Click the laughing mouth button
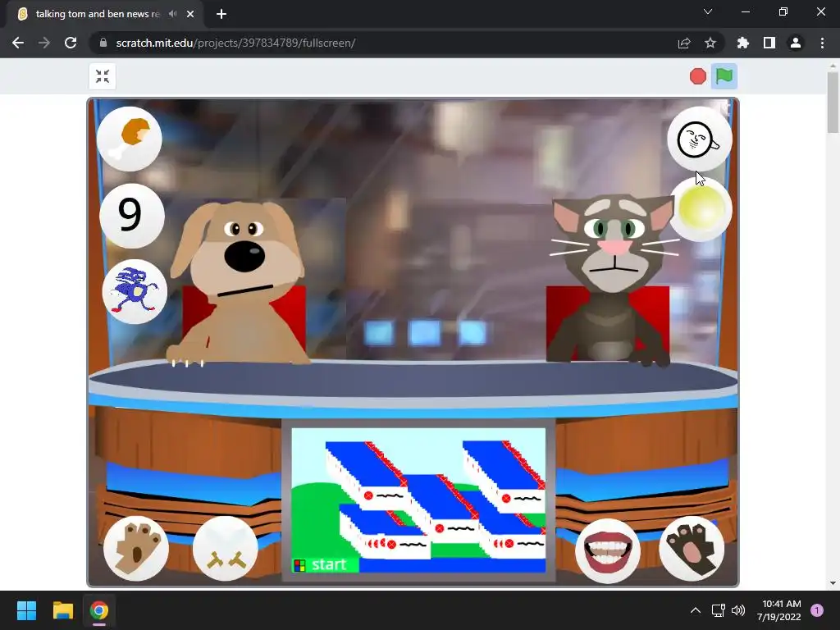This screenshot has height=630, width=840. pos(608,550)
